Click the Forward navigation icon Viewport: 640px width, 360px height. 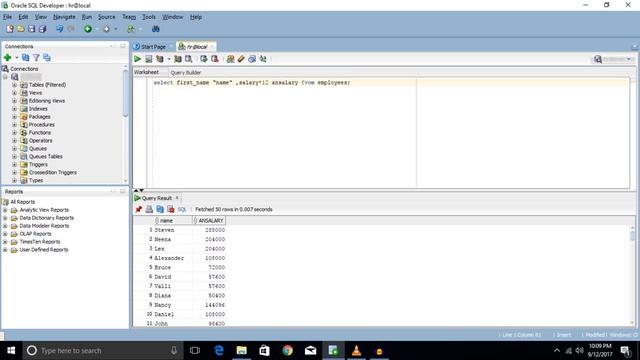[x=107, y=29]
